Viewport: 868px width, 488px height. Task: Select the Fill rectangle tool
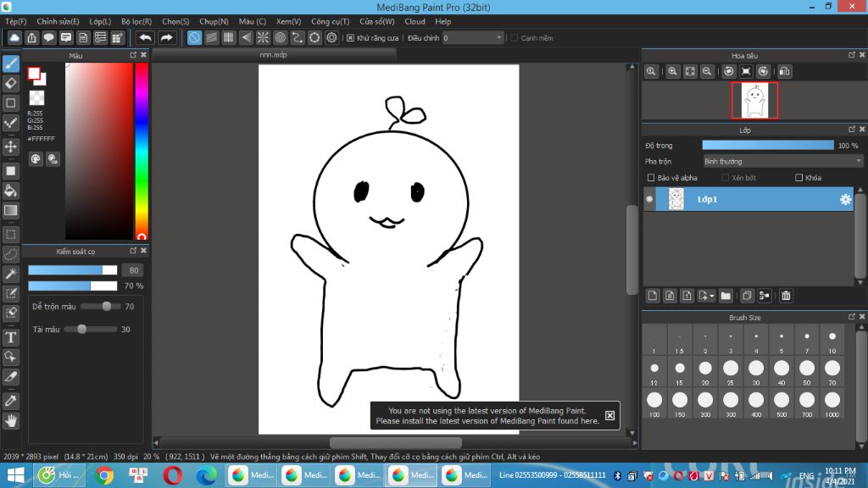pos(10,171)
